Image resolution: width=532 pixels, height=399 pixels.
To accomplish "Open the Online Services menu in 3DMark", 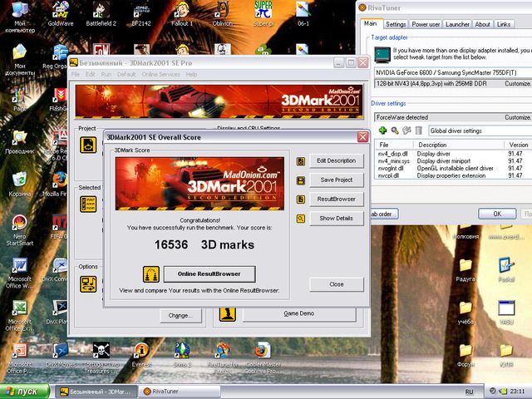I will (160, 74).
